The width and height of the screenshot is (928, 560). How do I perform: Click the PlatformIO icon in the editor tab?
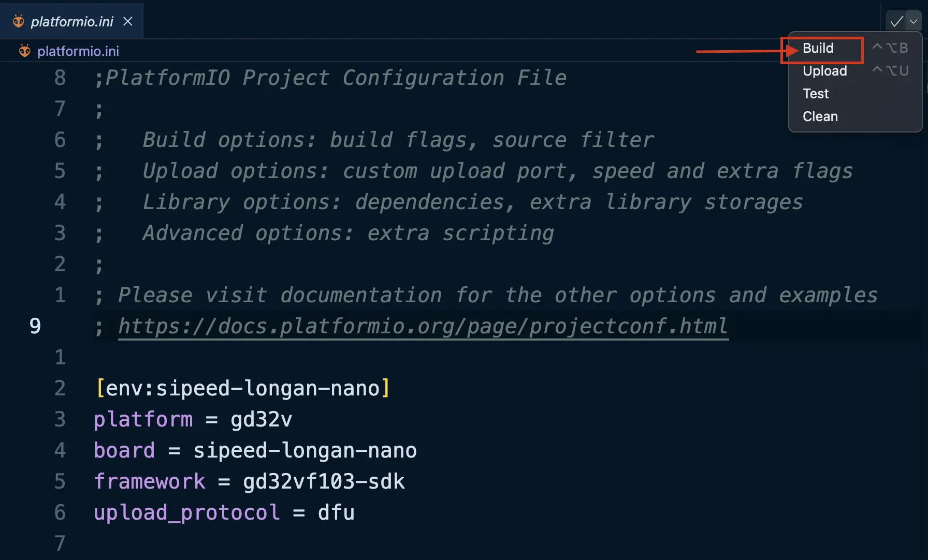coord(19,21)
